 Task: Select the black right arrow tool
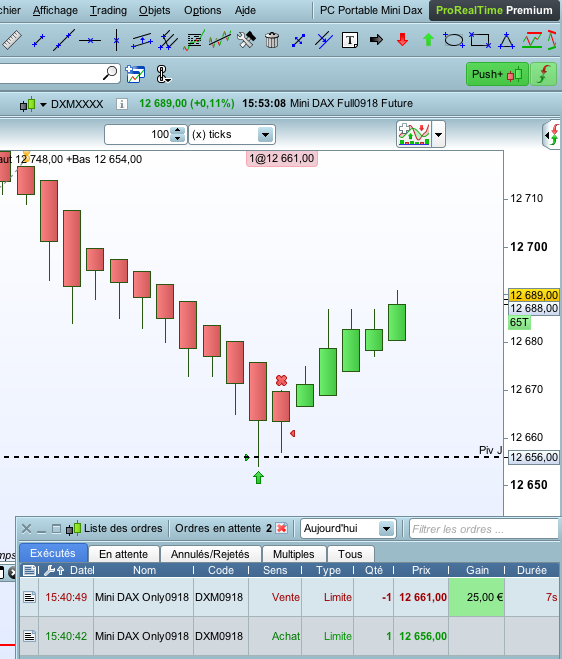pos(376,40)
